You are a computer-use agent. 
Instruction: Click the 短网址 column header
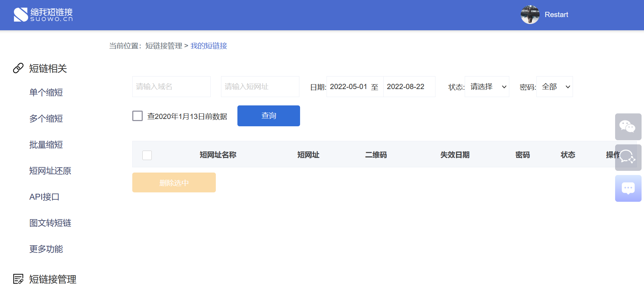pos(308,155)
